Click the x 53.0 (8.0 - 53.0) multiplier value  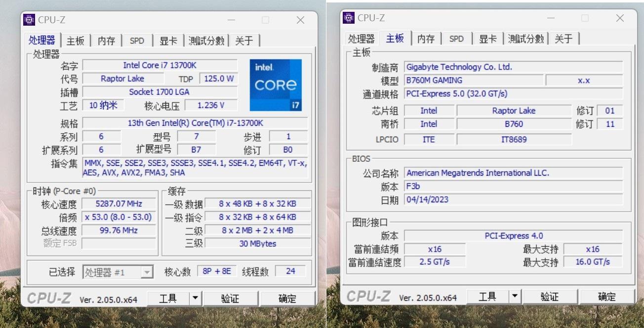click(119, 217)
